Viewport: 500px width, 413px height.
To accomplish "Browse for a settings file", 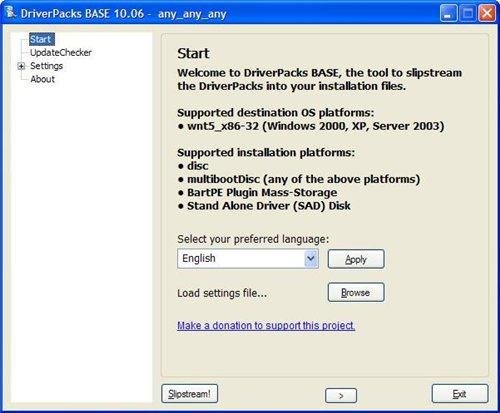I will tap(356, 292).
